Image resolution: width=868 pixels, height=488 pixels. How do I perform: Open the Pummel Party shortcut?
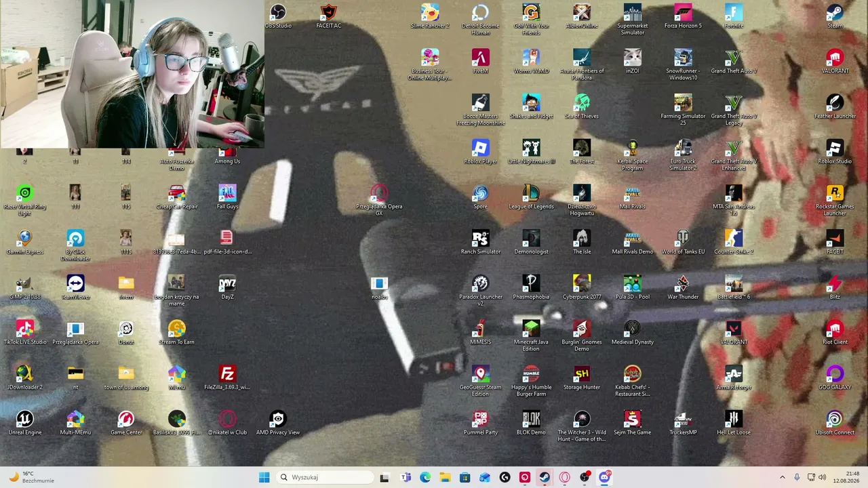[x=480, y=423]
